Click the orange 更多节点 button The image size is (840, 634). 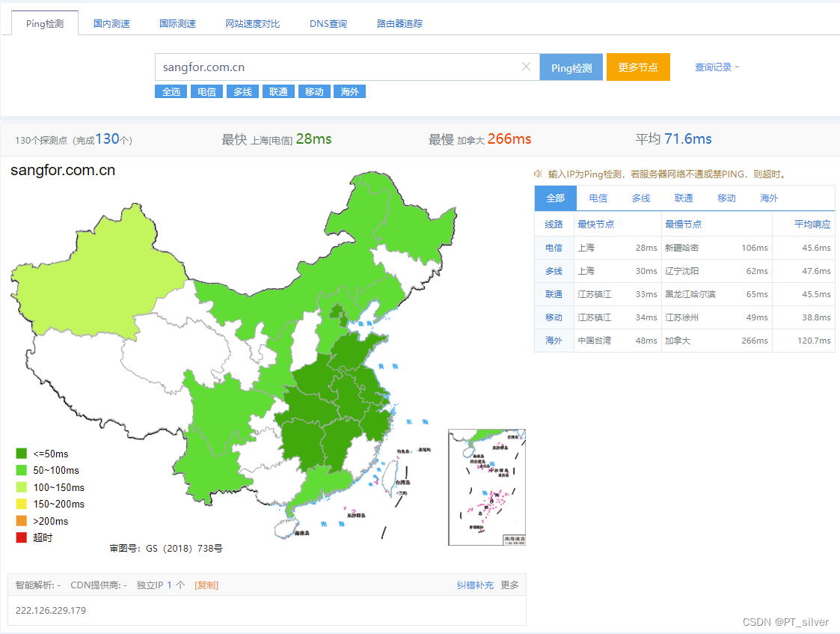638,67
